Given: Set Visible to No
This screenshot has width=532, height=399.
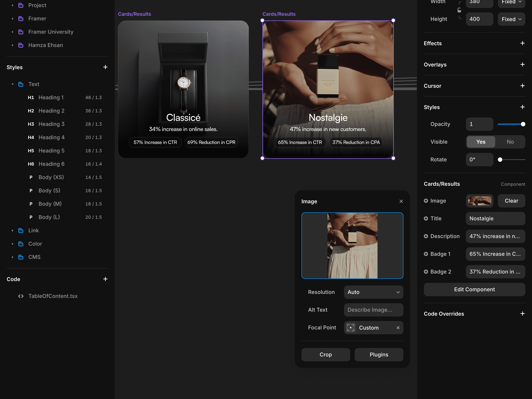Looking at the screenshot, I should (x=510, y=142).
